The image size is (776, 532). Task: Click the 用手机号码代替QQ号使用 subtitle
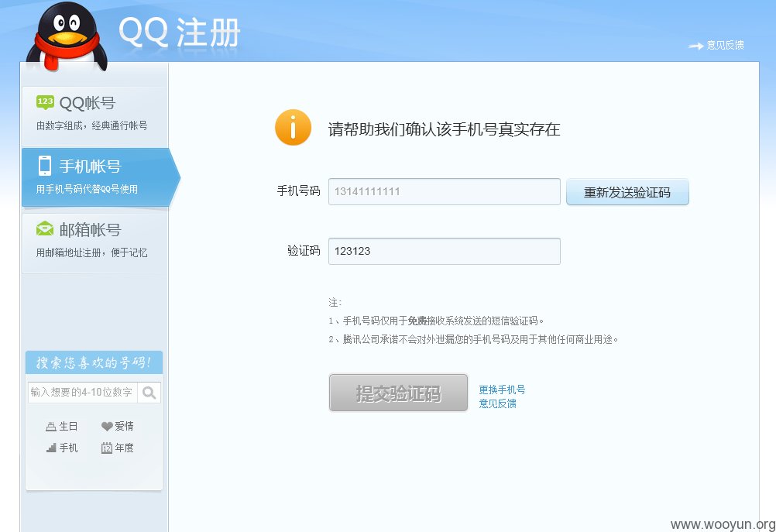87,189
